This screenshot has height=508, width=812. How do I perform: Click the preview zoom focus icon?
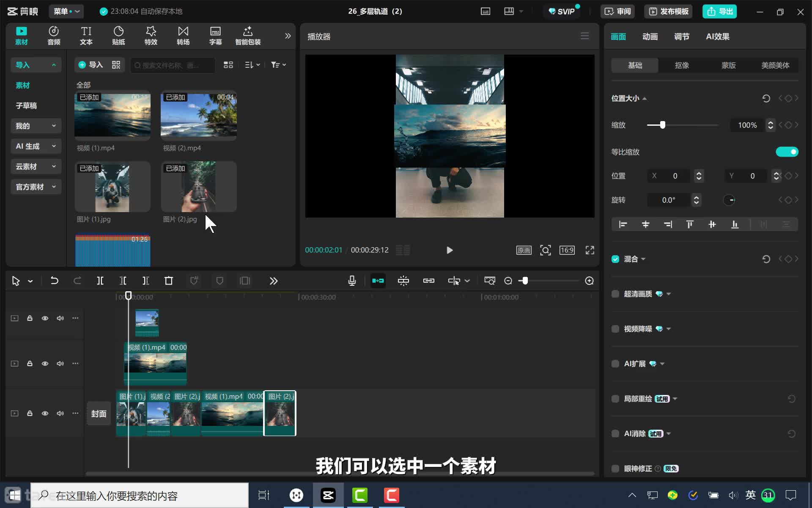click(x=545, y=250)
